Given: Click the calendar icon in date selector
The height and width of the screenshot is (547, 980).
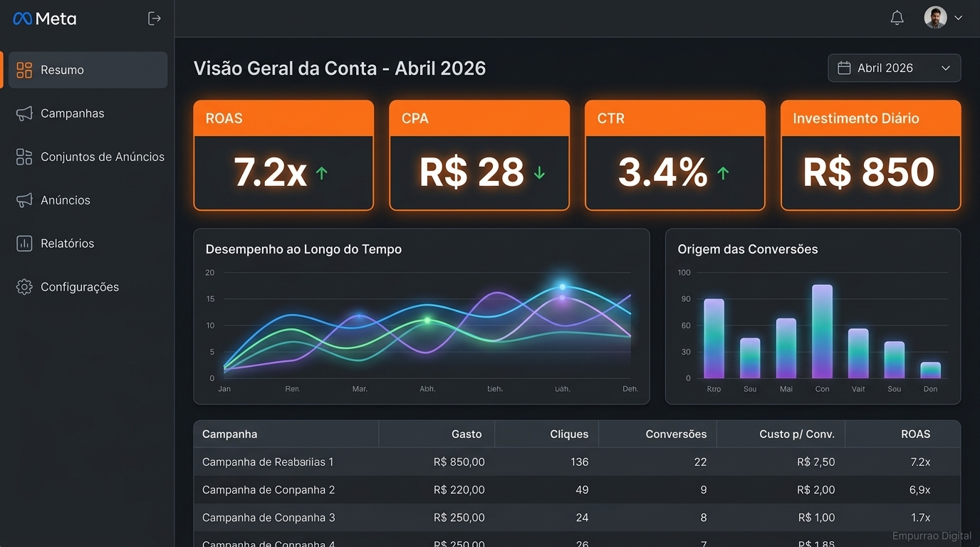Looking at the screenshot, I should pos(844,68).
